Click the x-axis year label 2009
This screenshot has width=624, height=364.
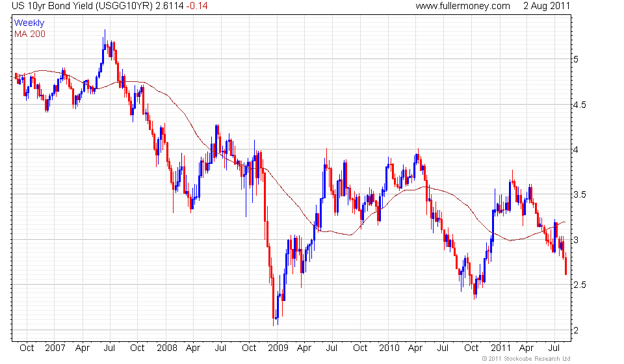(x=278, y=348)
